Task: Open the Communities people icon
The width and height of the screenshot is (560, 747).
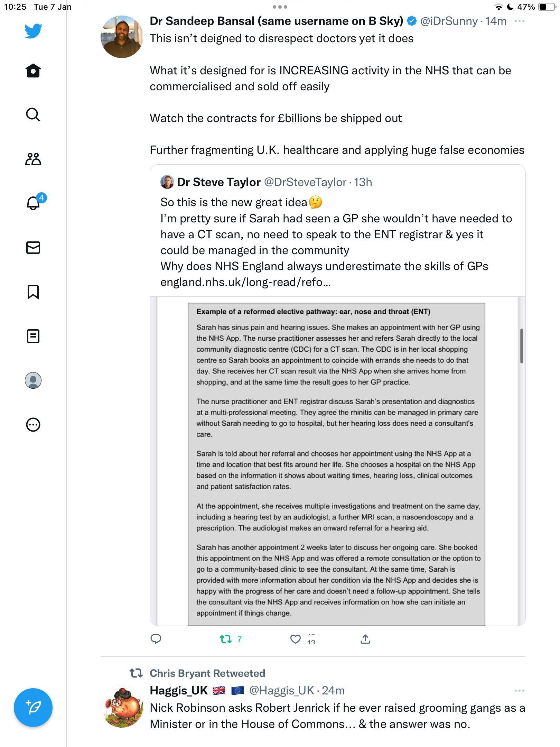Action: point(33,159)
